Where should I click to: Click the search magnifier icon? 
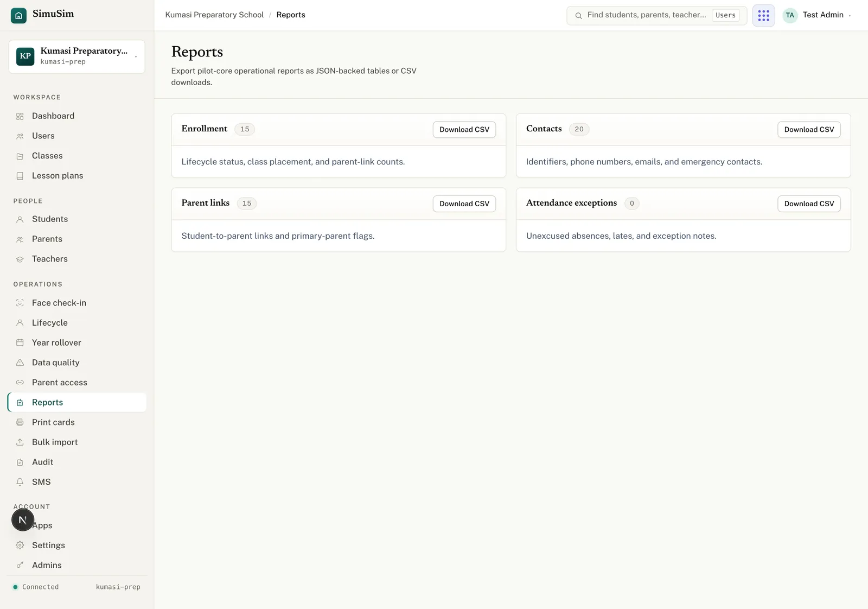point(578,16)
